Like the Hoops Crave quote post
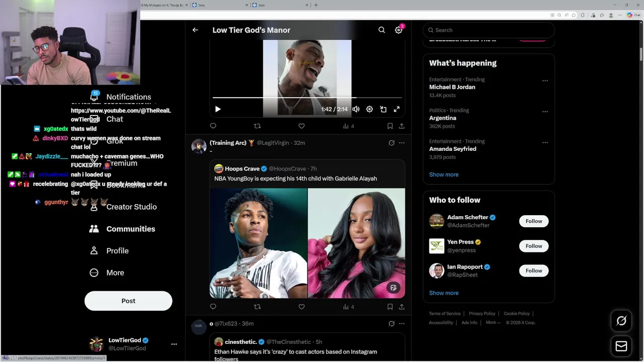The height and width of the screenshot is (362, 644). 301,306
